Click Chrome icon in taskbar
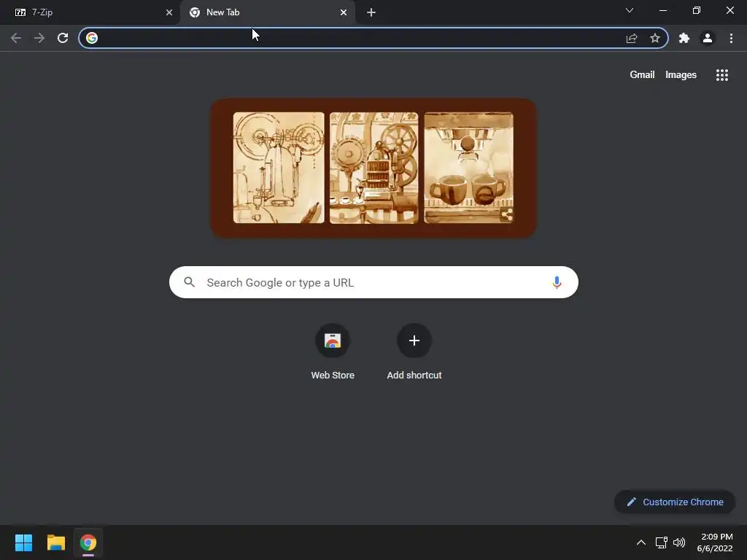 88,542
